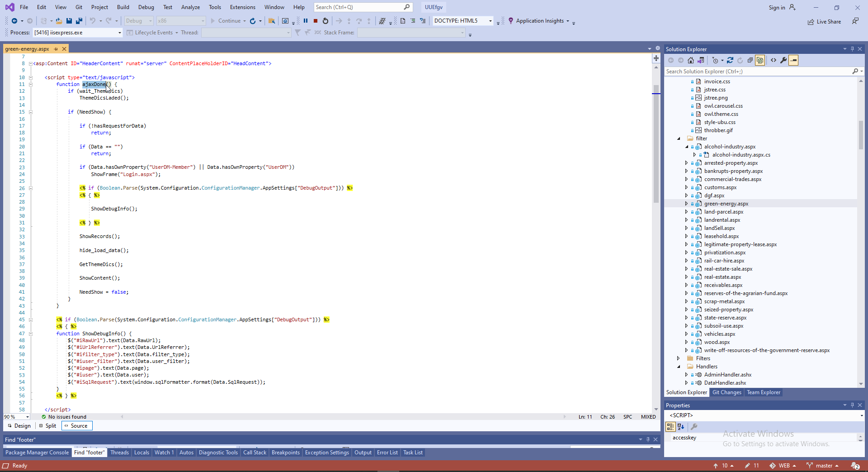The width and height of the screenshot is (868, 472).
Task: Expand the Filters folder node
Action: pos(679,358)
